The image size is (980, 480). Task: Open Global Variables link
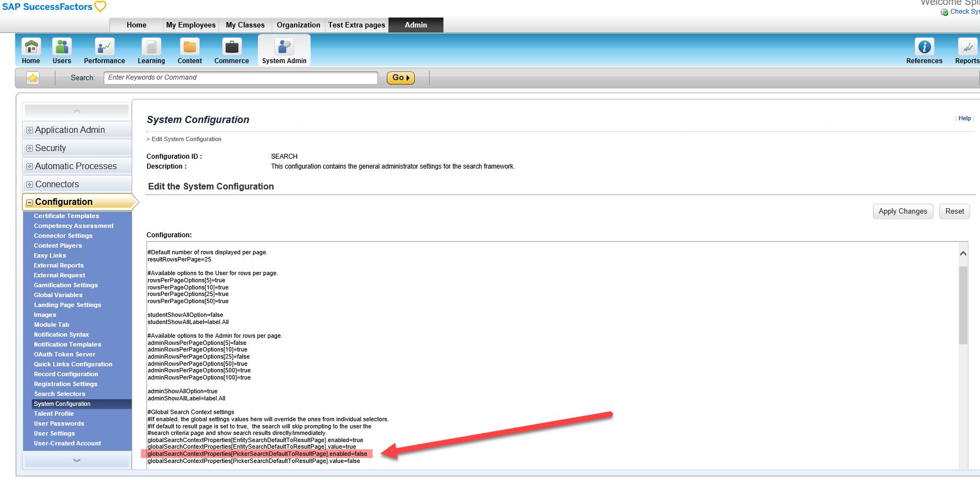pyautogui.click(x=58, y=295)
